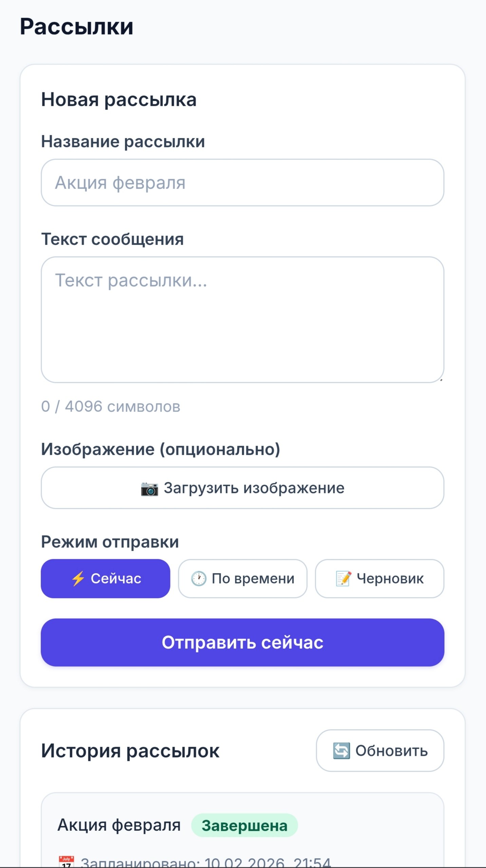486x868 pixels.
Task: Enable draft mode by selecting Черновик
Action: [x=379, y=579]
